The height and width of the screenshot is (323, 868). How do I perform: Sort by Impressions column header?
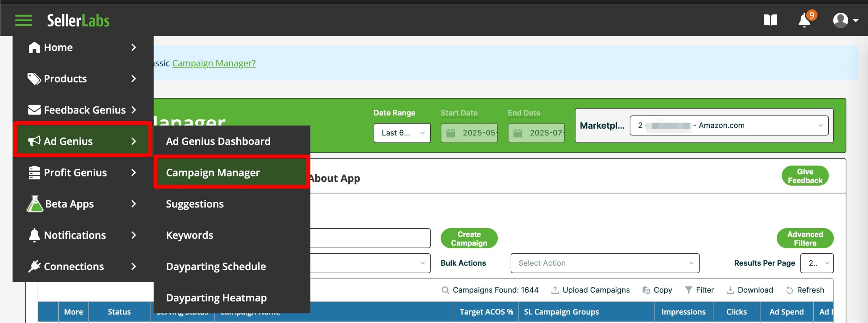pos(684,312)
